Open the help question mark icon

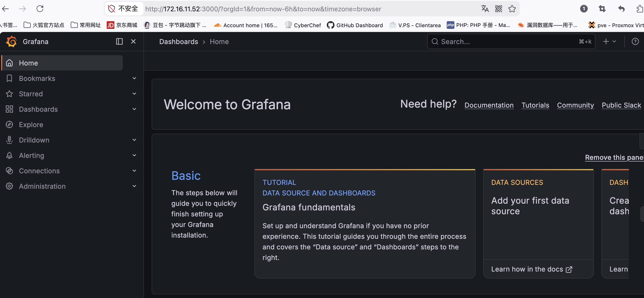(635, 41)
